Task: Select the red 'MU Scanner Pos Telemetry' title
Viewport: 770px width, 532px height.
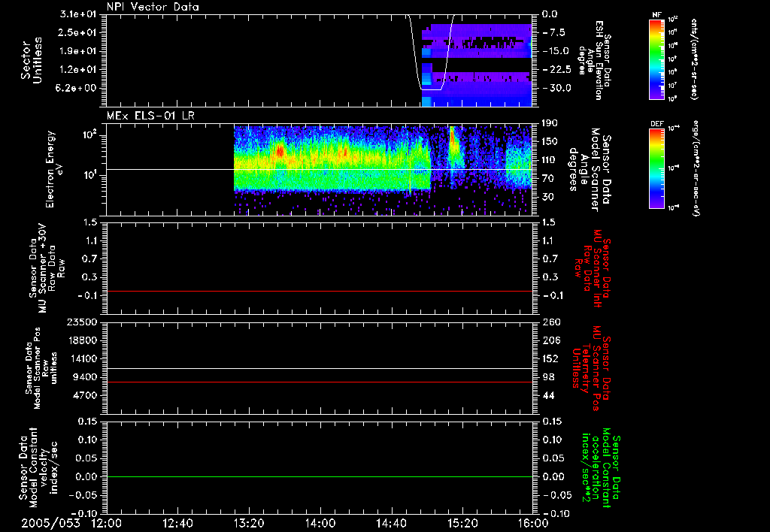Action: click(x=591, y=368)
